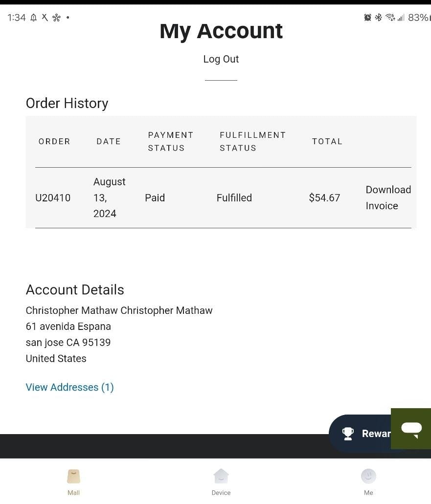The image size is (431, 504).
Task: Tap the Rewards trophy icon
Action: pos(348,434)
